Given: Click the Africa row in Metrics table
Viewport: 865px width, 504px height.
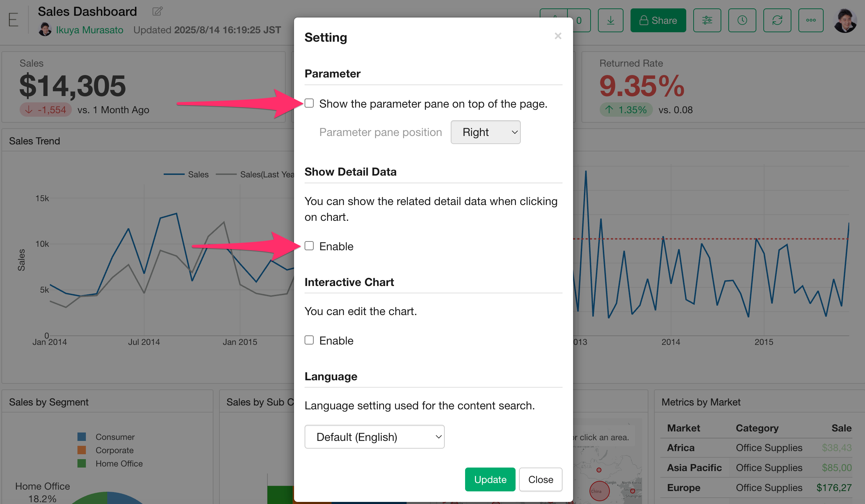Looking at the screenshot, I should coord(681,448).
